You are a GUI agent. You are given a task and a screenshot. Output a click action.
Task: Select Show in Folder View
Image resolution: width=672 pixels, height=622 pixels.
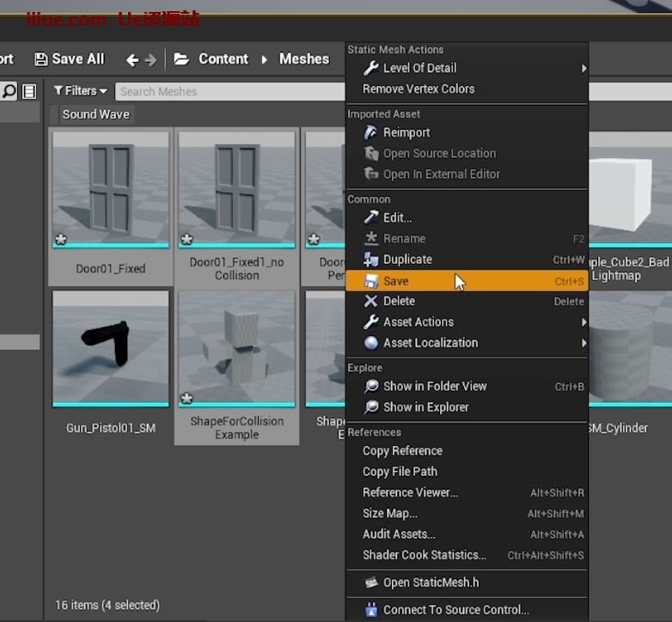[435, 387]
